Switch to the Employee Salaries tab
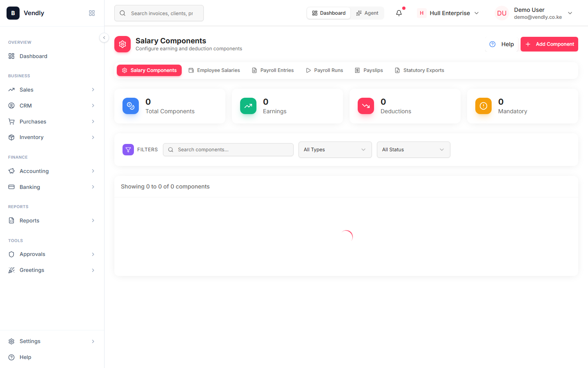Image resolution: width=588 pixels, height=368 pixels. tap(214, 70)
